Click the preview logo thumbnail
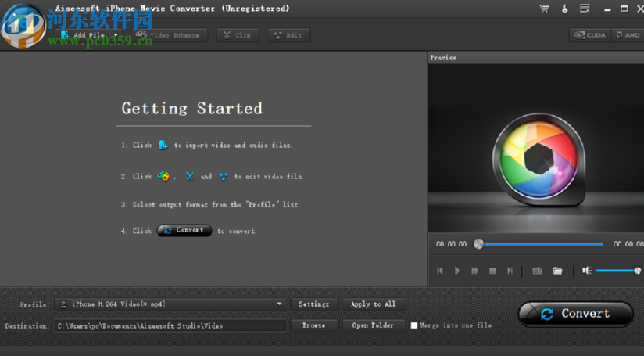Image resolution: width=644 pixels, height=356 pixels. pyautogui.click(x=538, y=160)
